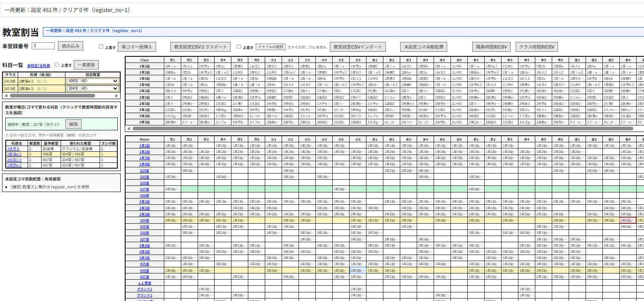Download クラス時間割CSV

(537, 47)
